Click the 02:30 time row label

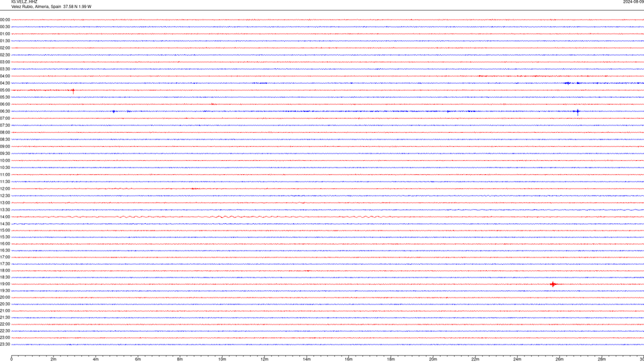click(5, 55)
